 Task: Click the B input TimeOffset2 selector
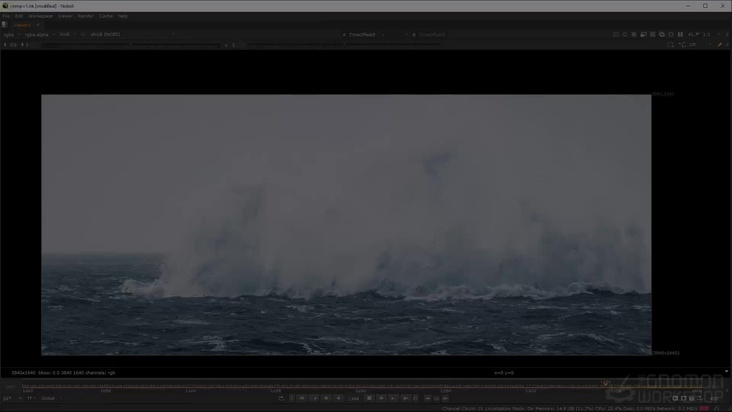click(x=430, y=34)
